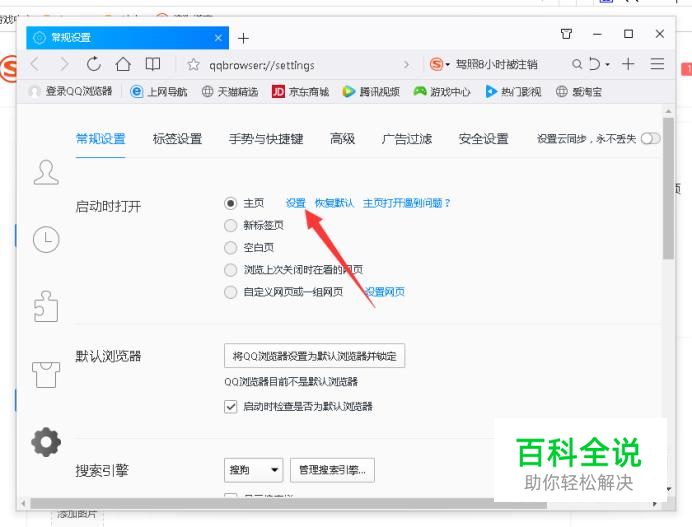Switch to 安全设置 tab
This screenshot has height=527, width=692.
484,139
